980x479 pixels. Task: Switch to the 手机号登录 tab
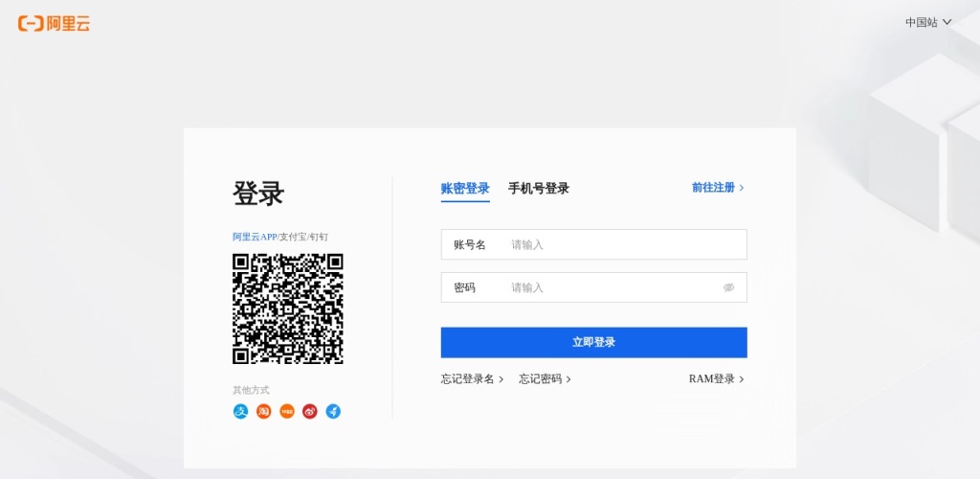click(539, 189)
